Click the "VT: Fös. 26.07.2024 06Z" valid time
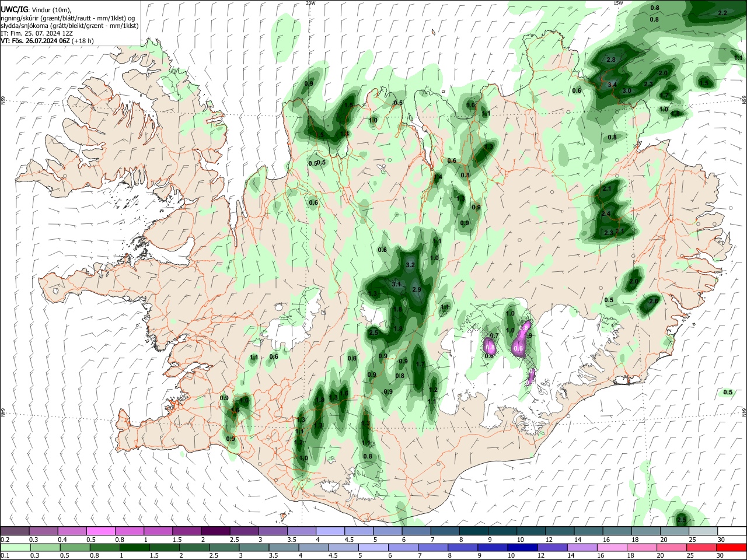Image resolution: width=747 pixels, height=560 pixels. click(36, 41)
